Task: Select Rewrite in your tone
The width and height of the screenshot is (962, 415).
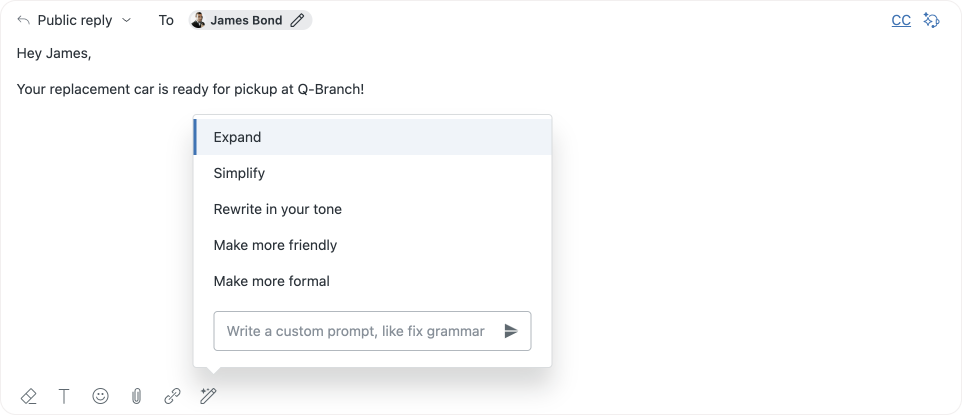Action: (277, 209)
